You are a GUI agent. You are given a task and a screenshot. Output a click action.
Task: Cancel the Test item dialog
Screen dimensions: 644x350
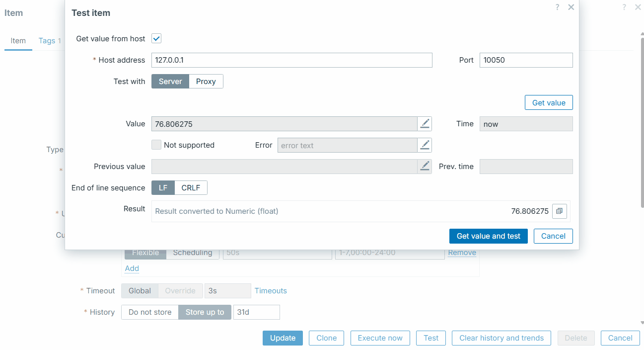[553, 236]
